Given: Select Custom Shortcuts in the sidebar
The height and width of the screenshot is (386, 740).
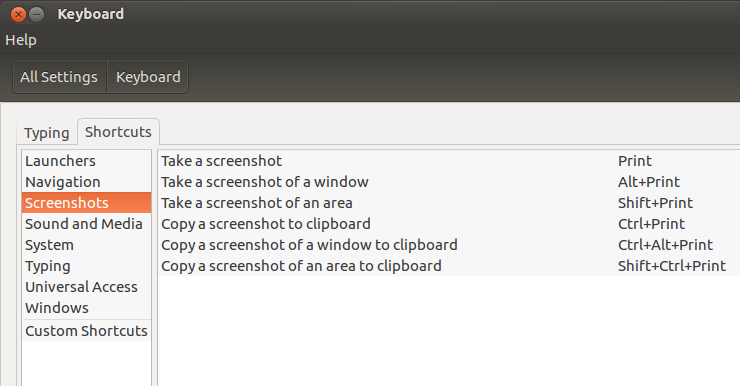Looking at the screenshot, I should pos(86,331).
